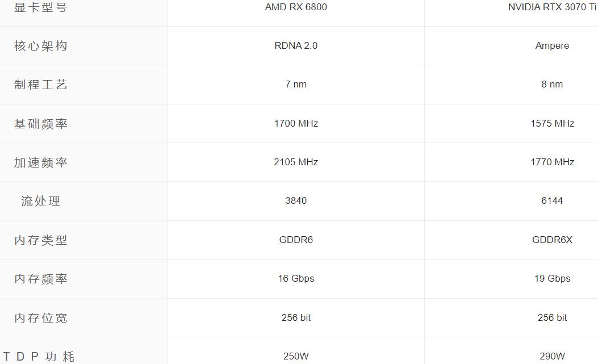Select the 2105 MHz boost frequency cell

tap(296, 162)
